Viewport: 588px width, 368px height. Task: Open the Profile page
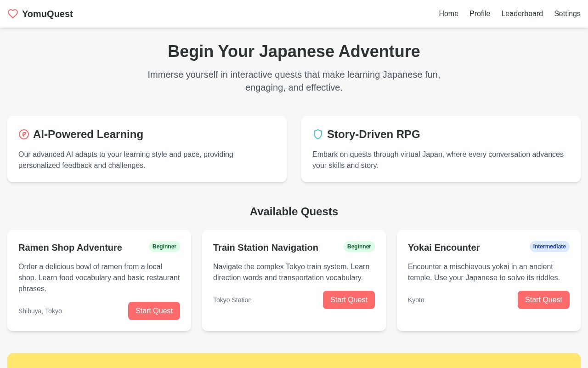[x=480, y=14]
